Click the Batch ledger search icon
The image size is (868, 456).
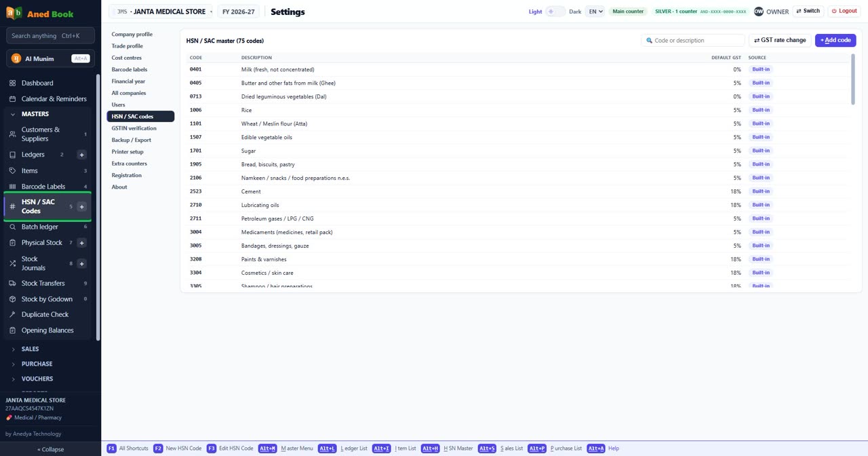point(12,227)
